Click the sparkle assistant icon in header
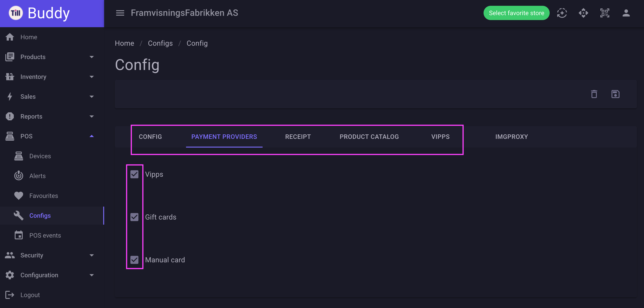This screenshot has width=644, height=308. click(562, 13)
